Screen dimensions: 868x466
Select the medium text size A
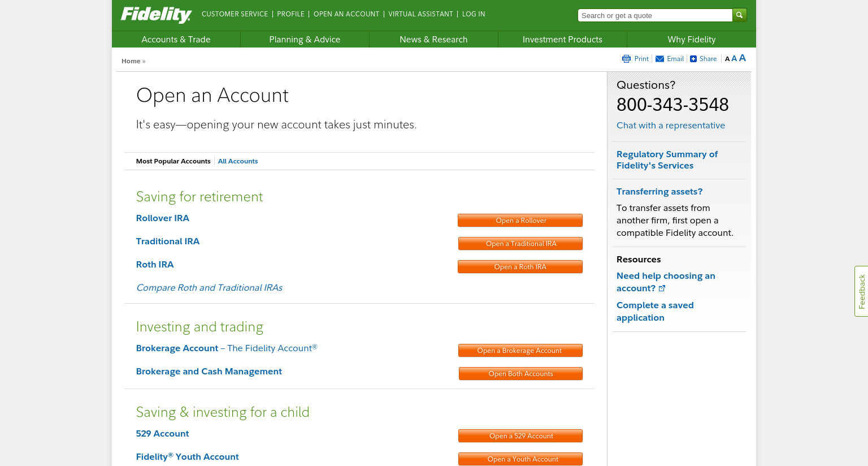734,58
